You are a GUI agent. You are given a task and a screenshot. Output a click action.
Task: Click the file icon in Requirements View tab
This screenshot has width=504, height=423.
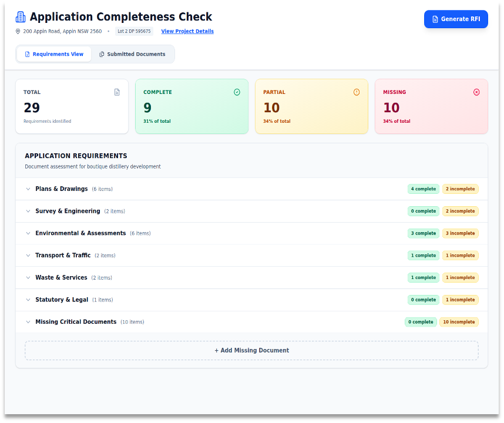click(27, 54)
